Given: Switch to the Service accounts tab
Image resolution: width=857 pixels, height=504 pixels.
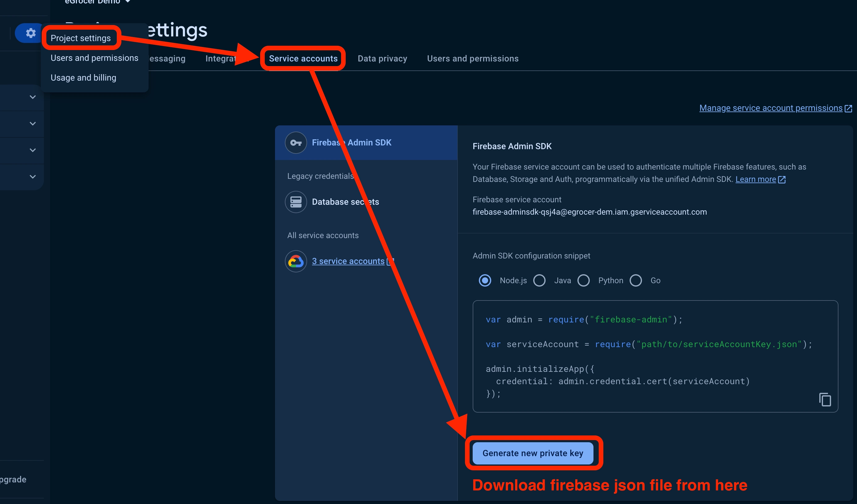Looking at the screenshot, I should 303,58.
